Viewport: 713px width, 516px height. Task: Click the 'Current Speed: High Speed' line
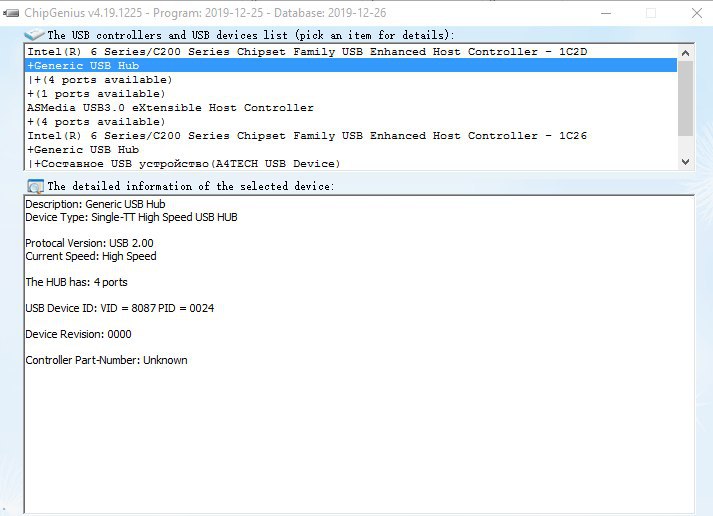pos(91,256)
